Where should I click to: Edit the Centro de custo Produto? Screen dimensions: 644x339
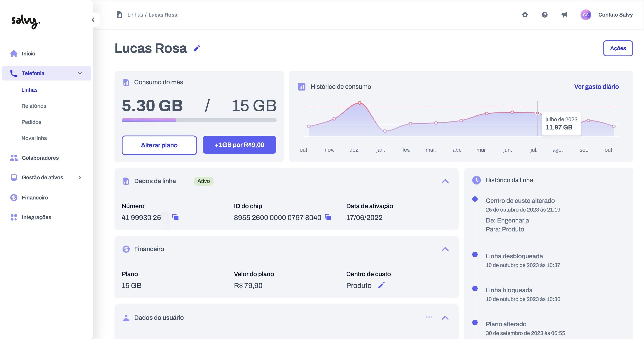click(x=381, y=285)
